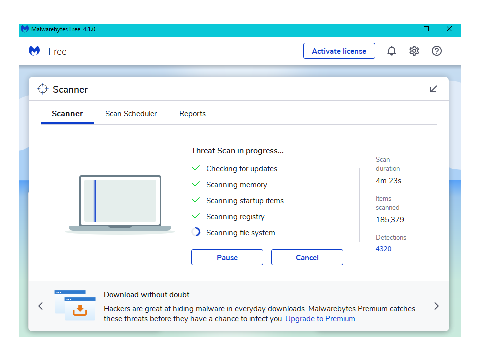Click the Download without doubt heading
The image size is (480, 360).
click(146, 295)
